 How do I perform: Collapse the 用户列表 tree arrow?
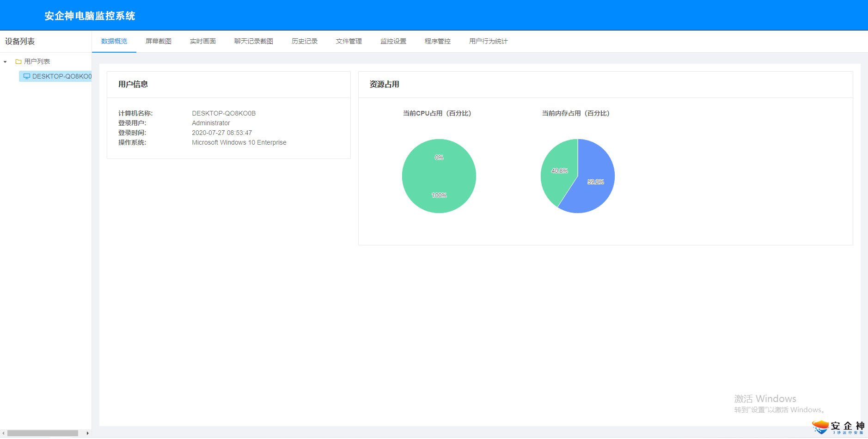click(5, 61)
